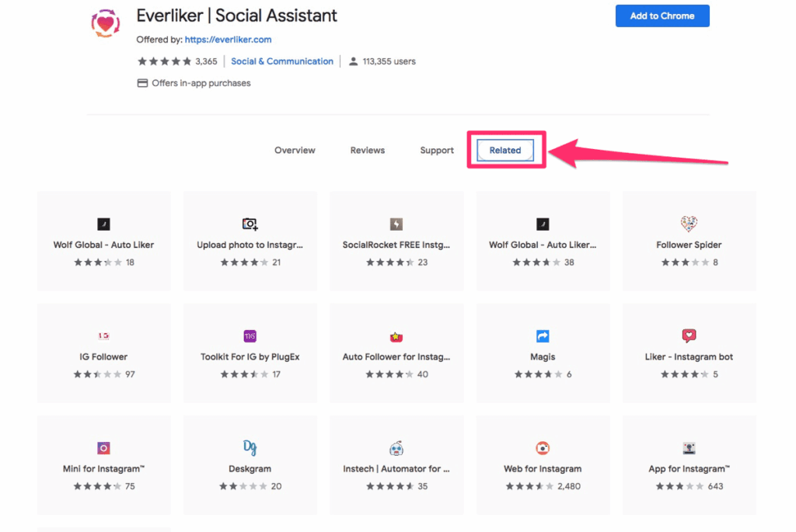This screenshot has height=532, width=796.
Task: Click the 643 rating count on App for Instagram
Action: click(715, 486)
